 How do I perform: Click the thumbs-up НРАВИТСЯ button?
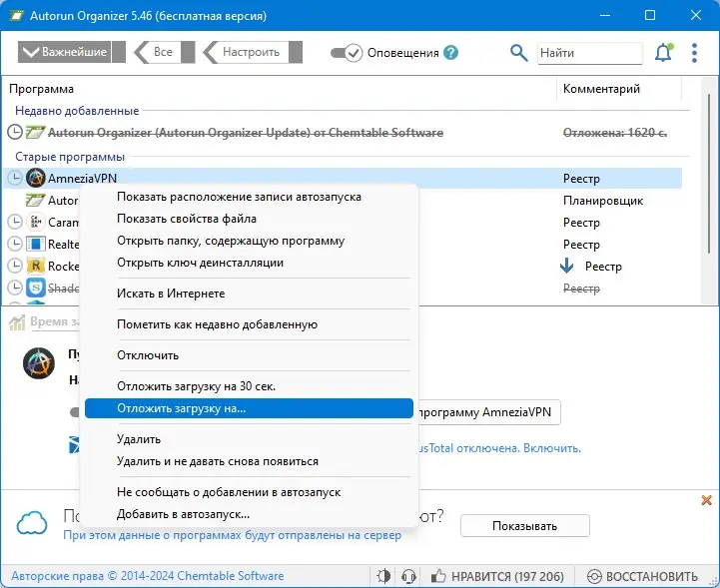click(x=497, y=576)
